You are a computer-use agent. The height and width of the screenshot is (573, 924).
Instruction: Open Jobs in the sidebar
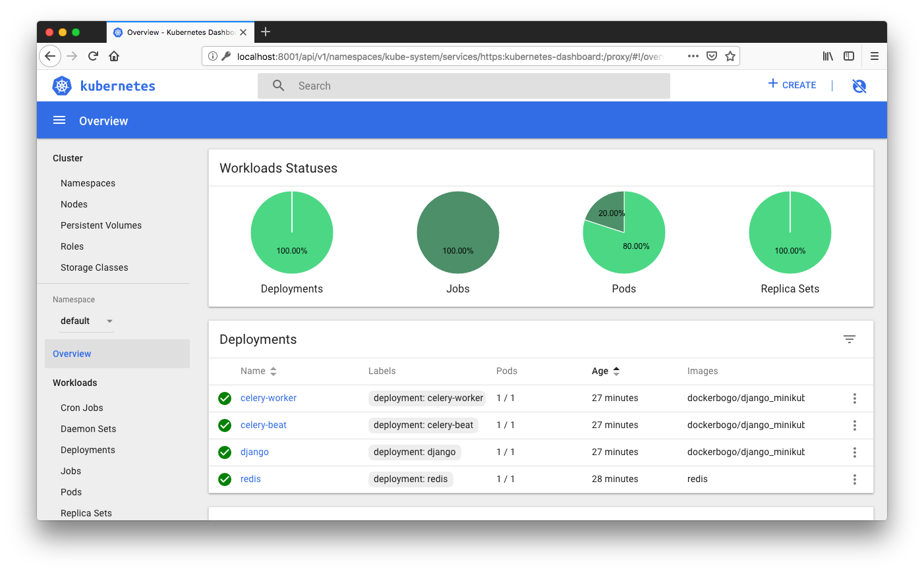coord(71,471)
